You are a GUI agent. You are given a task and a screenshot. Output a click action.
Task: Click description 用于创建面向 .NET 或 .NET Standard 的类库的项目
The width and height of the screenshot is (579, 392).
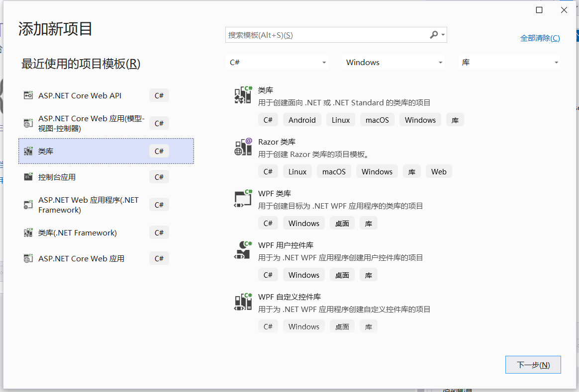(344, 102)
